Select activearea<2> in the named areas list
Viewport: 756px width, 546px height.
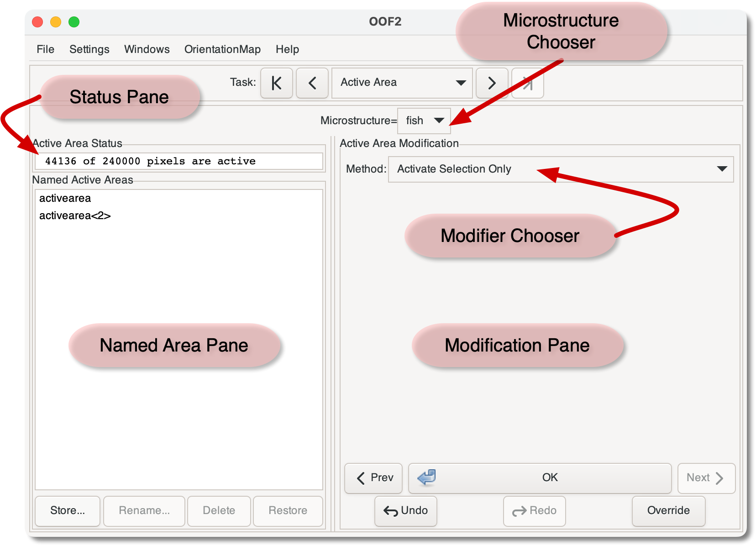click(x=75, y=215)
